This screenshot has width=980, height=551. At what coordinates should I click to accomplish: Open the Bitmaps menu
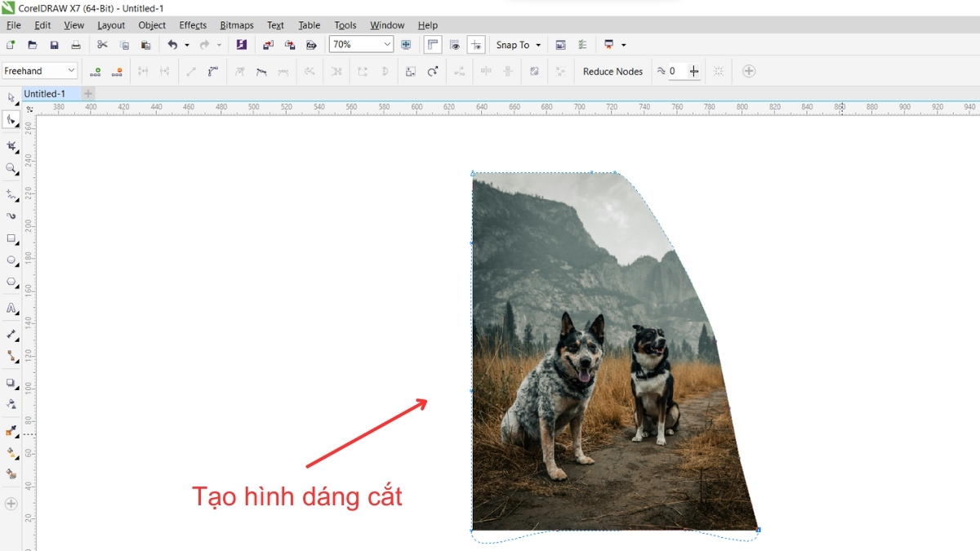(x=237, y=25)
